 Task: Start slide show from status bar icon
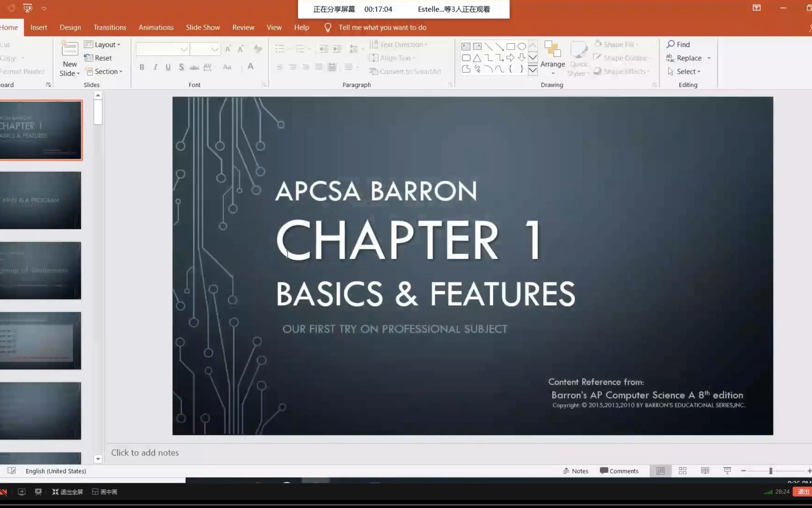(x=727, y=471)
